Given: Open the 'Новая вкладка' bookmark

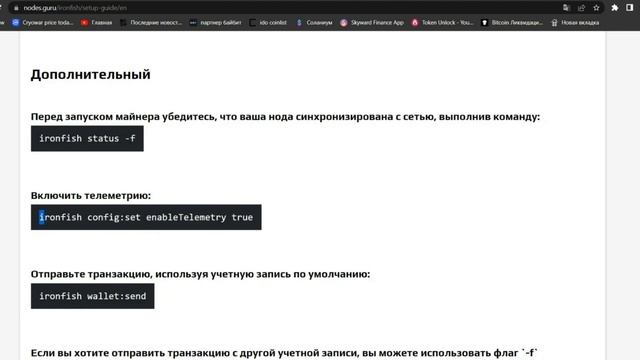Looking at the screenshot, I should click(575, 22).
